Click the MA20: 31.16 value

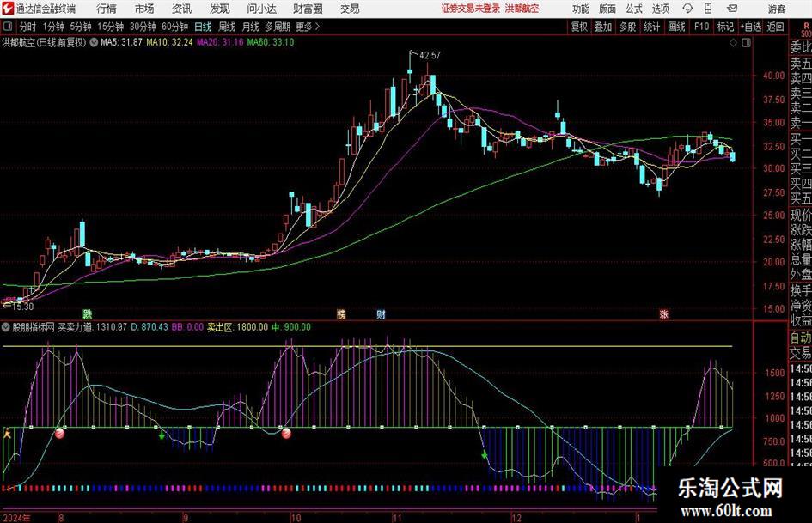click(x=220, y=42)
